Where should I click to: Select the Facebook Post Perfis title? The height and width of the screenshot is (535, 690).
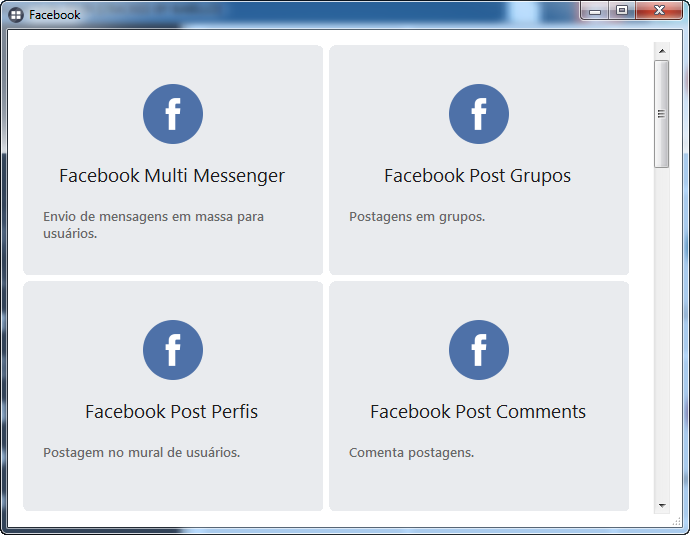(x=172, y=412)
